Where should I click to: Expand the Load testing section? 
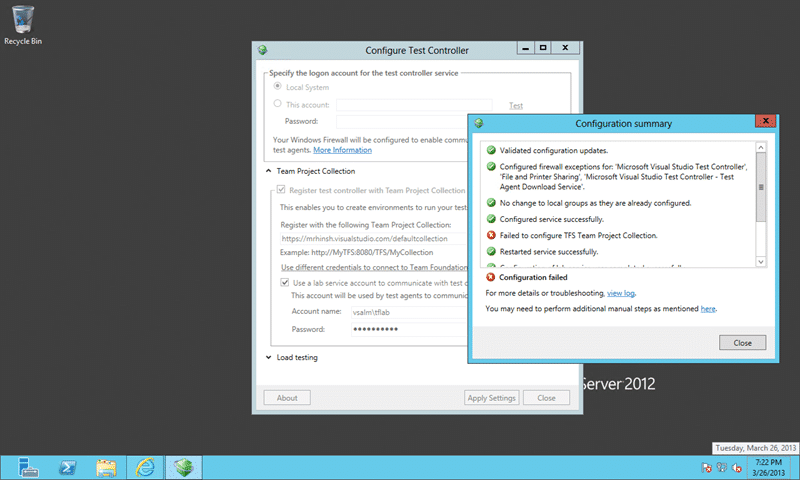(268, 357)
